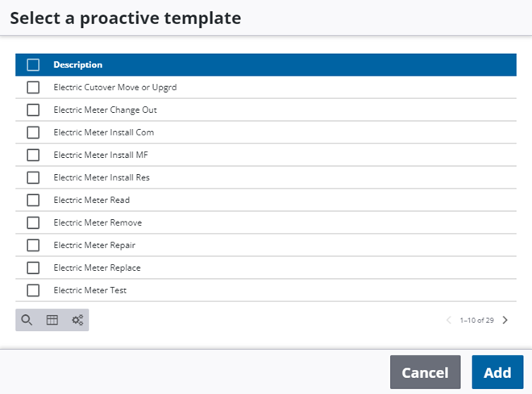
Task: Check the Electric Cutover Move or Upgrd box
Action: (33, 87)
